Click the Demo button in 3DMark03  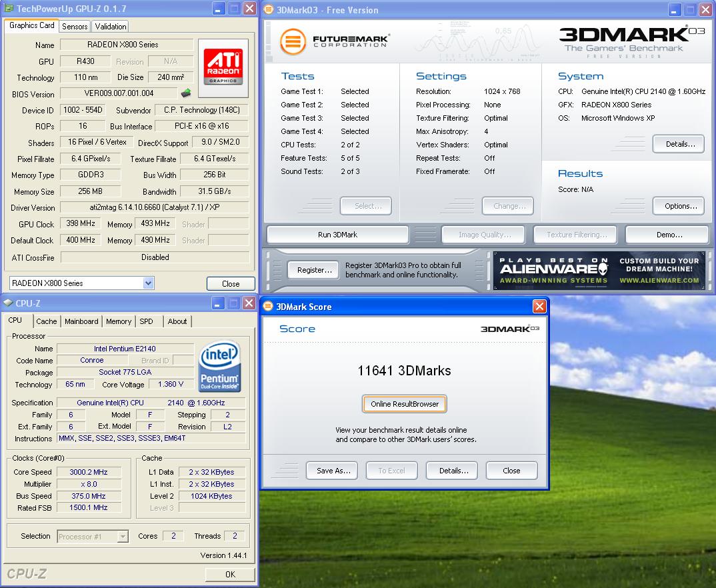click(667, 235)
